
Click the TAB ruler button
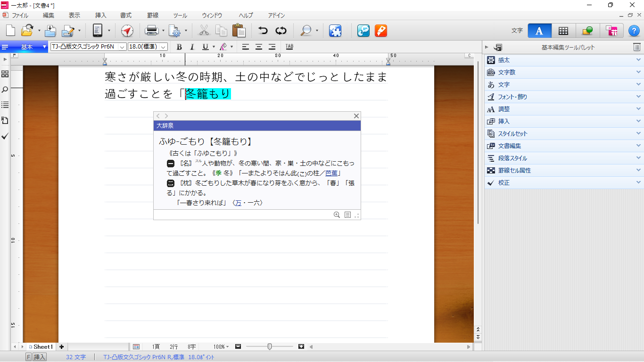[289, 47]
